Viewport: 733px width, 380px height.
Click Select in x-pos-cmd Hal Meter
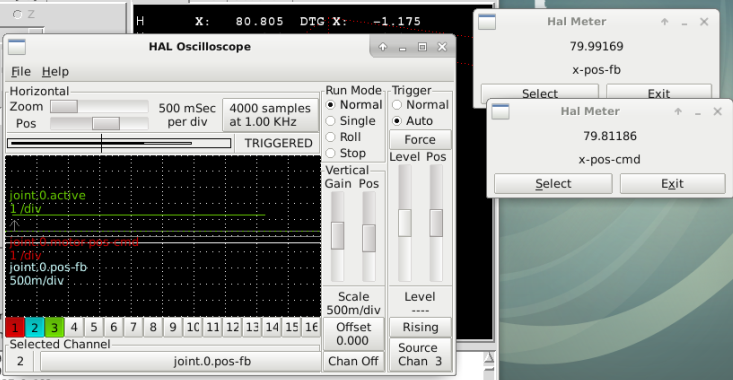(553, 184)
